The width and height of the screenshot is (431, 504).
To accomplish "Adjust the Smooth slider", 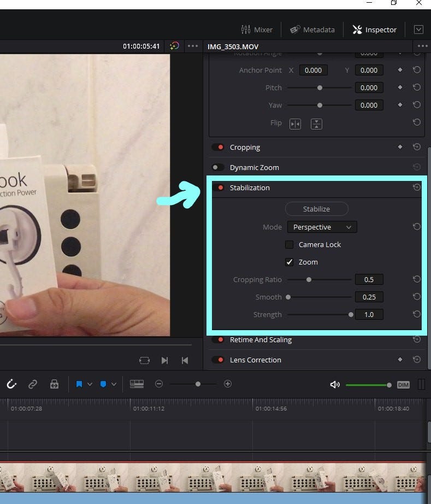I will point(288,297).
